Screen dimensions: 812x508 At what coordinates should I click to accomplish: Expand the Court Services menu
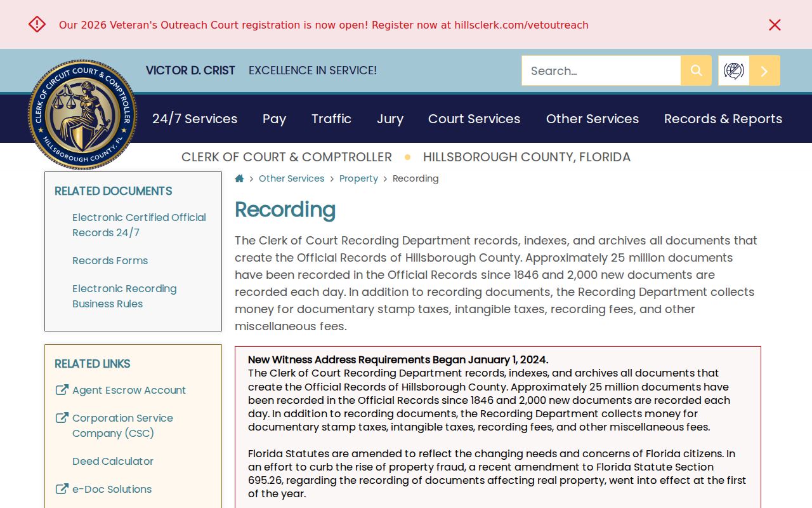[x=474, y=119]
